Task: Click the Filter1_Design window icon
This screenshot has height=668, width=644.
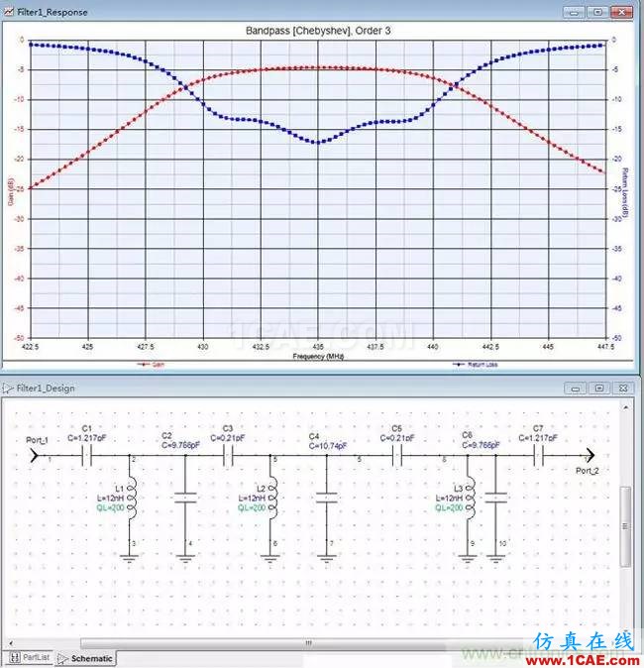Action: tap(8, 389)
